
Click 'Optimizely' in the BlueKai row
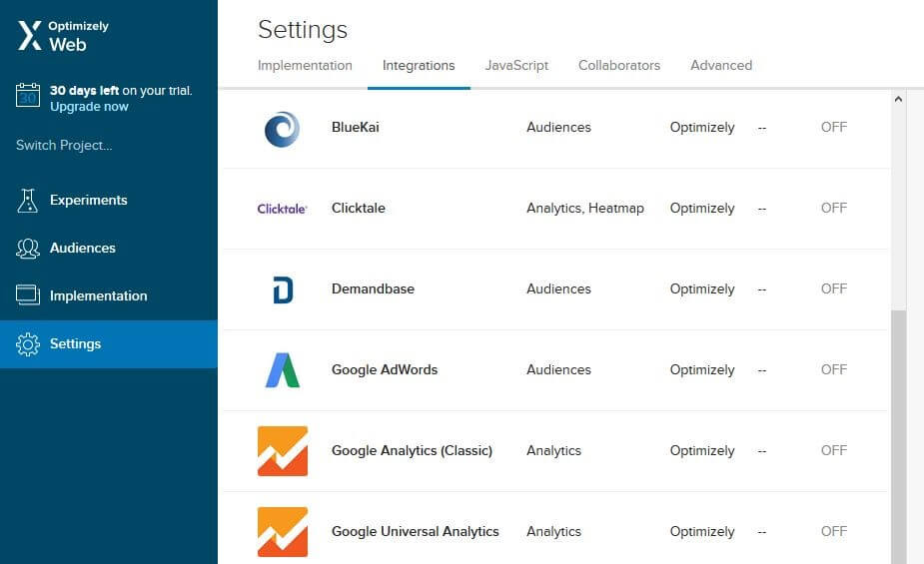(702, 127)
